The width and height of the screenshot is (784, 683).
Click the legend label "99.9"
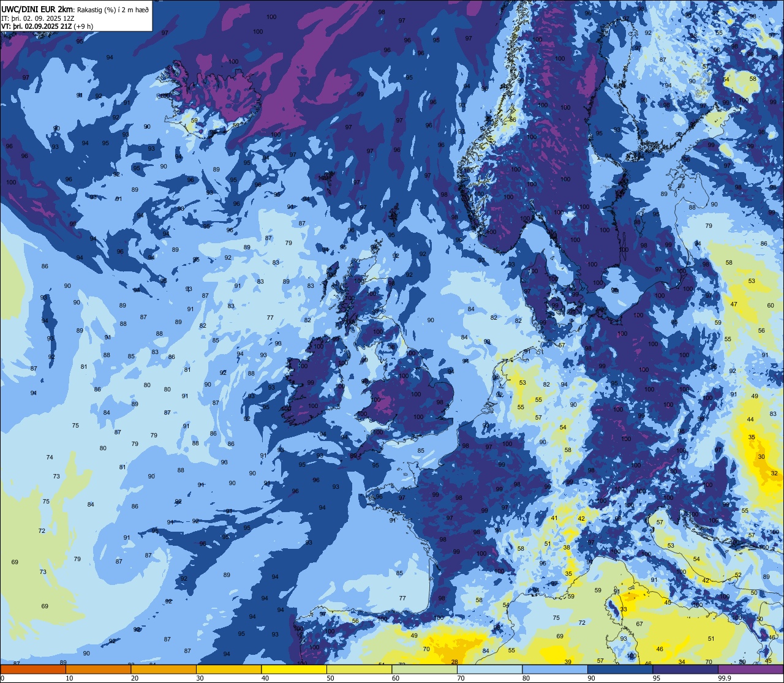(725, 678)
